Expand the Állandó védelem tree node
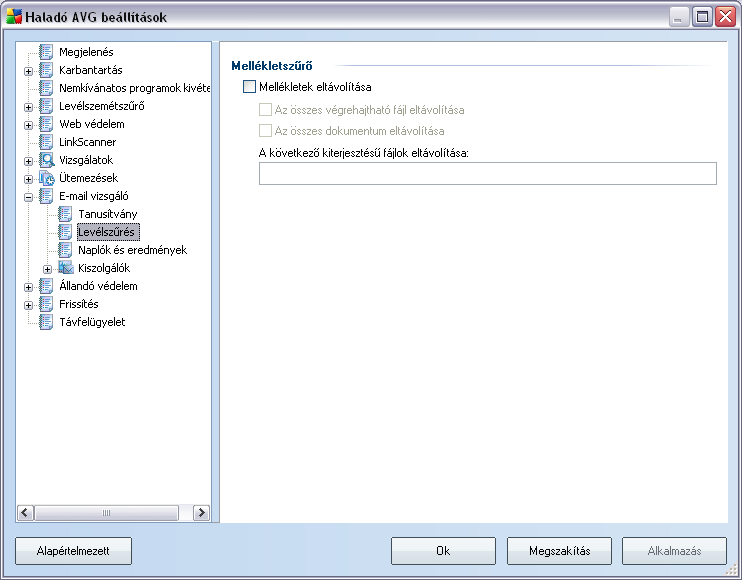This screenshot has width=742, height=580. click(x=28, y=287)
